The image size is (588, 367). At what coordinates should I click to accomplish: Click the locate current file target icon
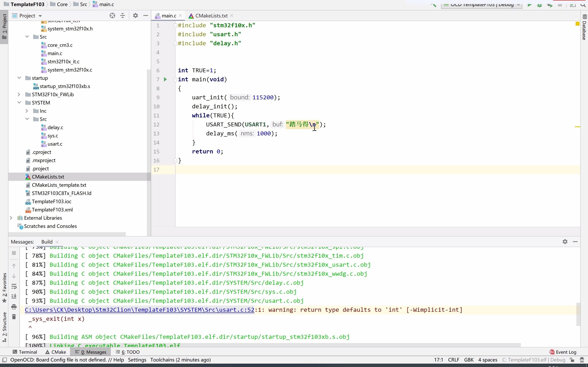[112, 16]
